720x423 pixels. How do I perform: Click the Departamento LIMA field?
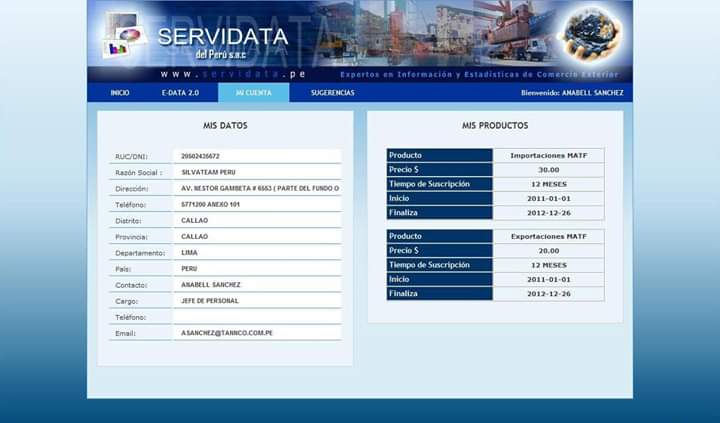point(257,252)
